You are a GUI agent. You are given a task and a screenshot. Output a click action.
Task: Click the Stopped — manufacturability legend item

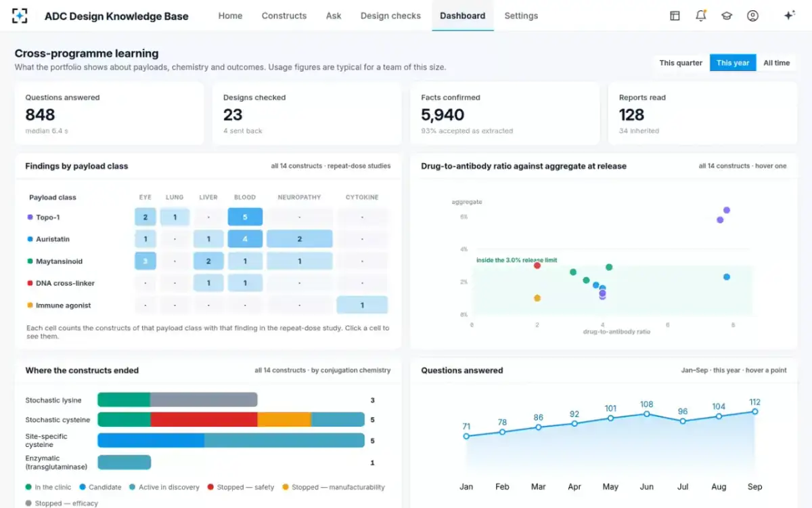coord(333,487)
